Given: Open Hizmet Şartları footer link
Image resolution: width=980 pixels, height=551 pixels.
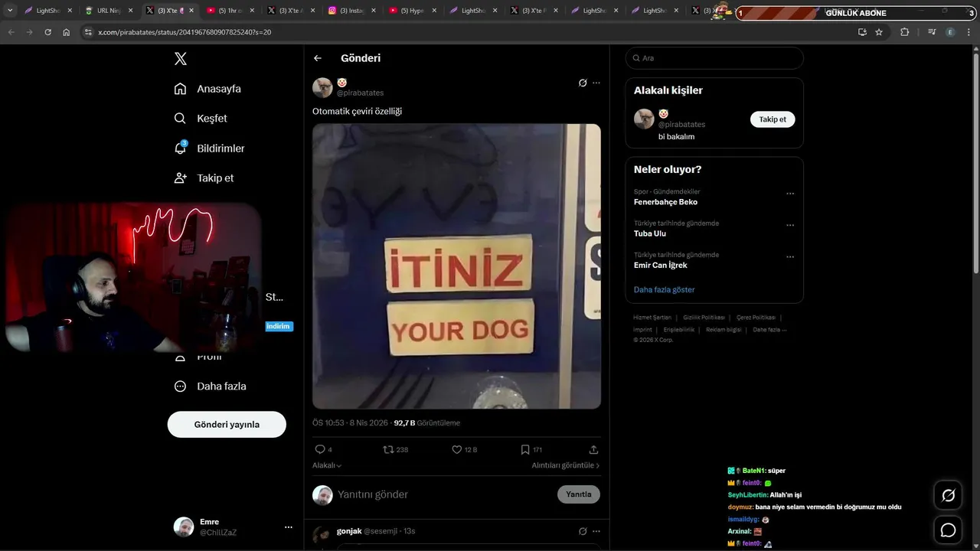Looking at the screenshot, I should click(652, 318).
